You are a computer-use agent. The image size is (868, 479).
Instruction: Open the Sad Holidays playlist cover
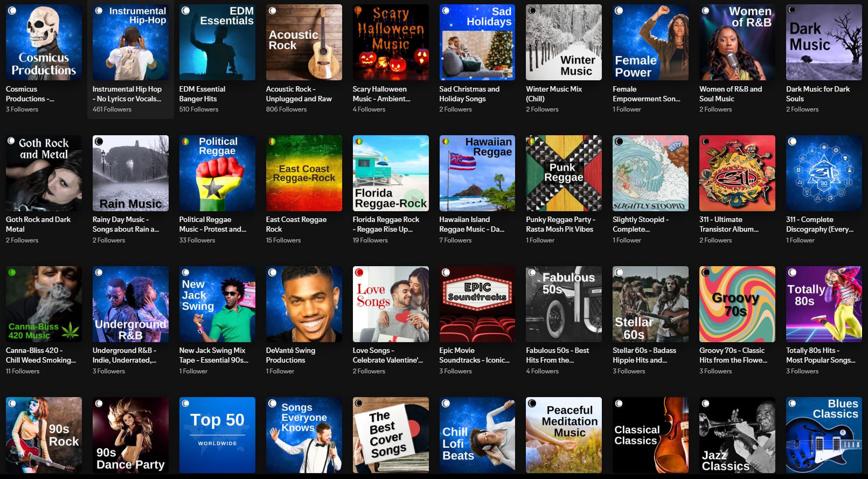click(x=477, y=43)
